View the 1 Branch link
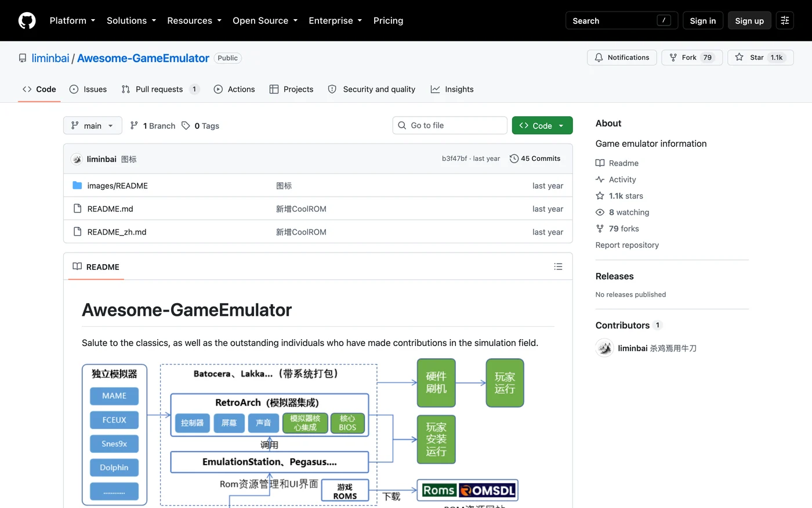 153,125
